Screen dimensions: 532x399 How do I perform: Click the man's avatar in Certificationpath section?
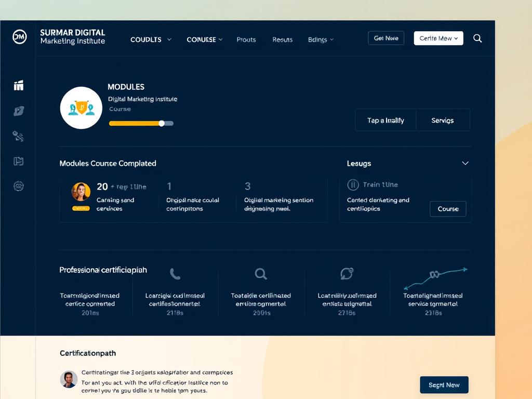[x=69, y=379]
